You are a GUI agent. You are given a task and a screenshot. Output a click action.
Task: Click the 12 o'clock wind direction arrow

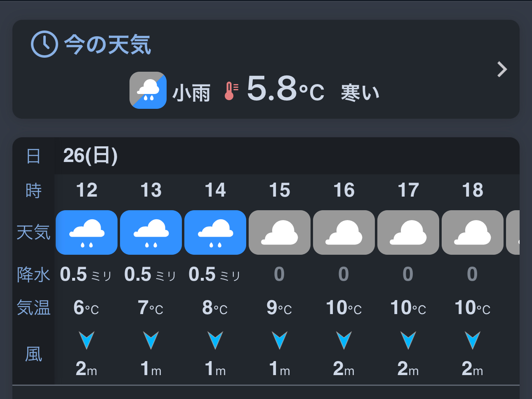pos(87,340)
